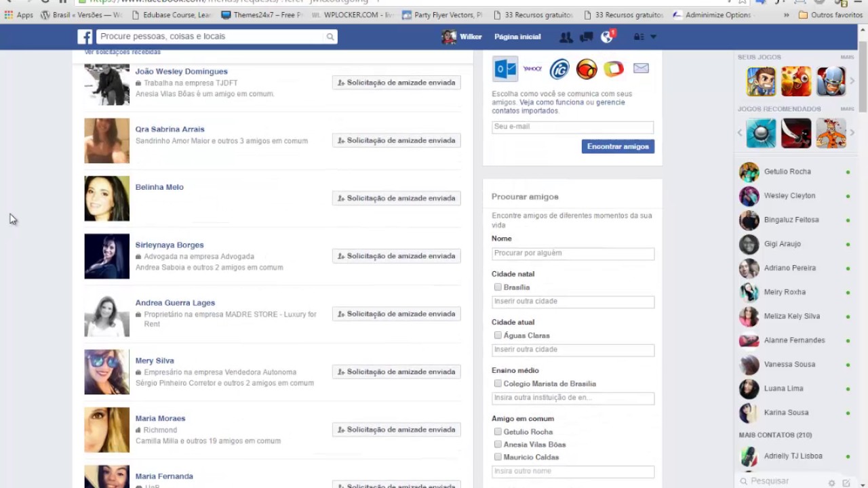The height and width of the screenshot is (488, 868).
Task: Click Mais next to Seus Jogos
Action: click(847, 58)
